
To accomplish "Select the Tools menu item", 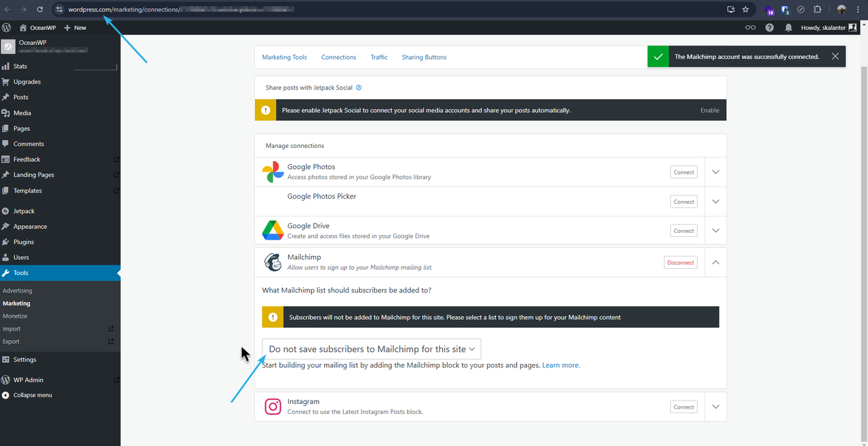I will (x=60, y=273).
